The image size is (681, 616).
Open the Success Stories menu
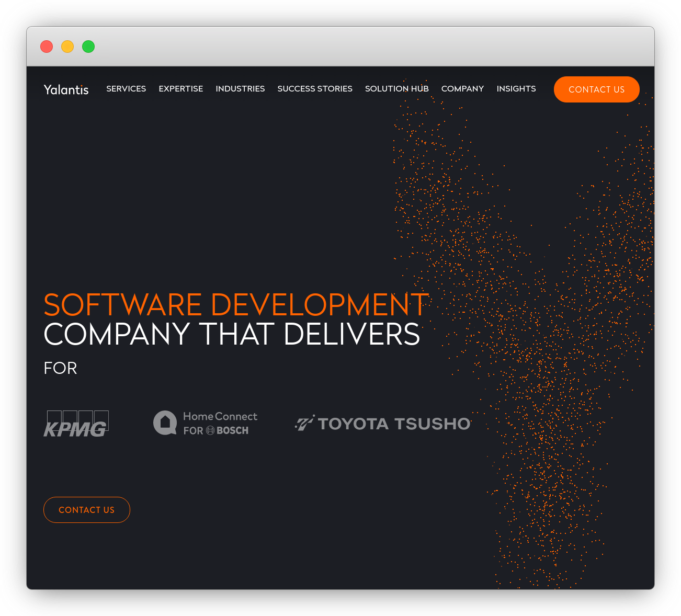(314, 89)
